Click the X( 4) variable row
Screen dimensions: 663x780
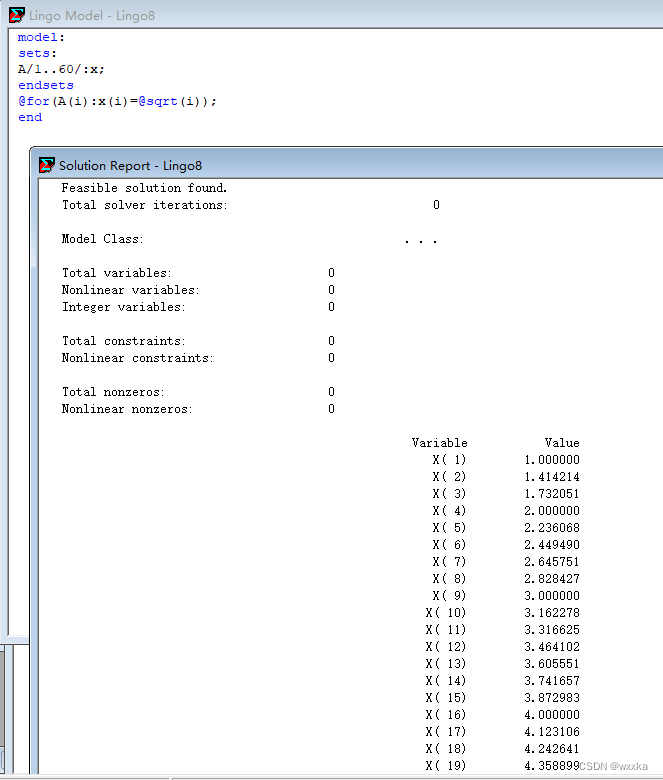point(506,511)
